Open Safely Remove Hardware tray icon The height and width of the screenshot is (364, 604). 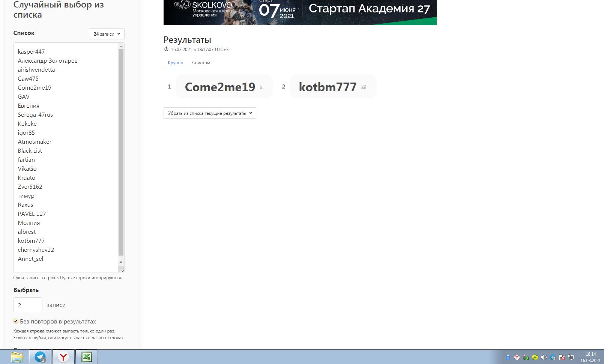coord(526,357)
